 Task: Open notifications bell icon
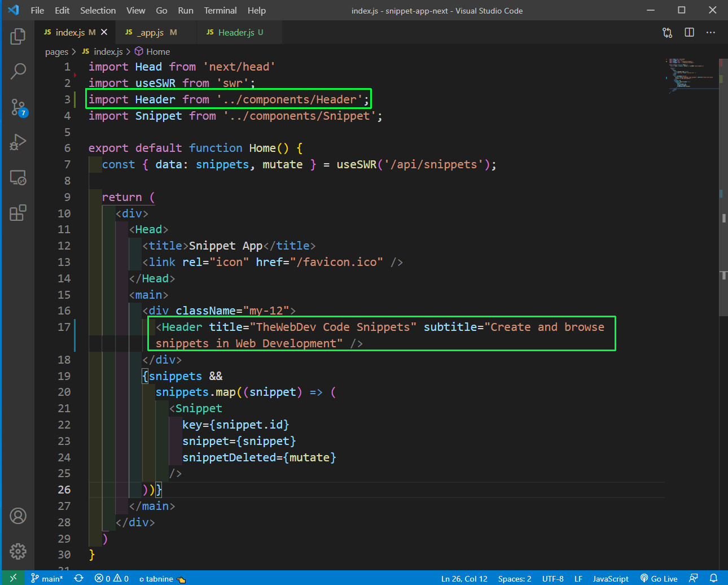(713, 578)
